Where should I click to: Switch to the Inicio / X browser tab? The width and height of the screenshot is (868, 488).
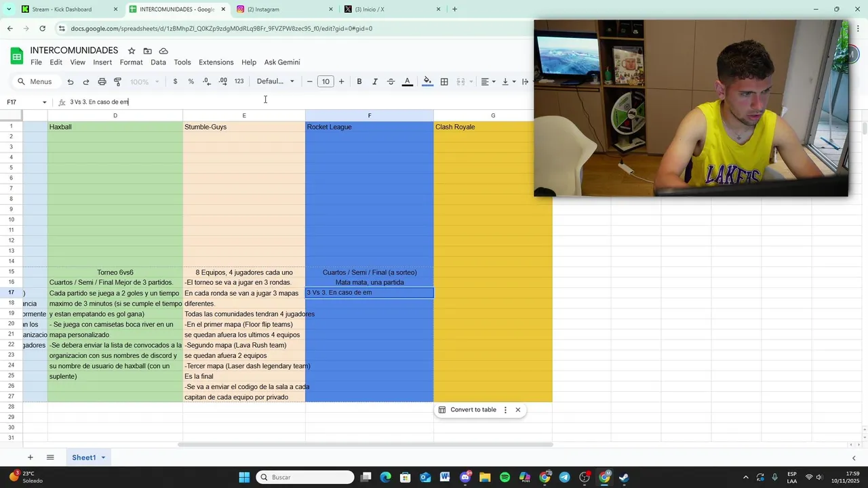[392, 9]
